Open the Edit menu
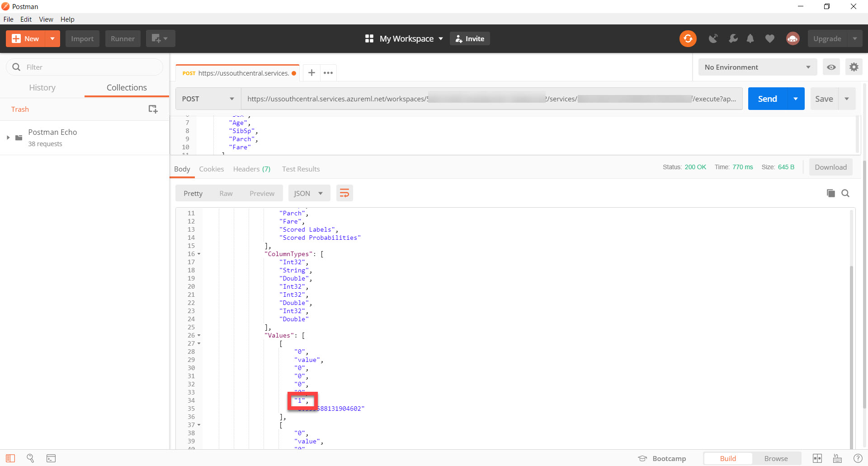Image resolution: width=868 pixels, height=466 pixels. (x=26, y=19)
